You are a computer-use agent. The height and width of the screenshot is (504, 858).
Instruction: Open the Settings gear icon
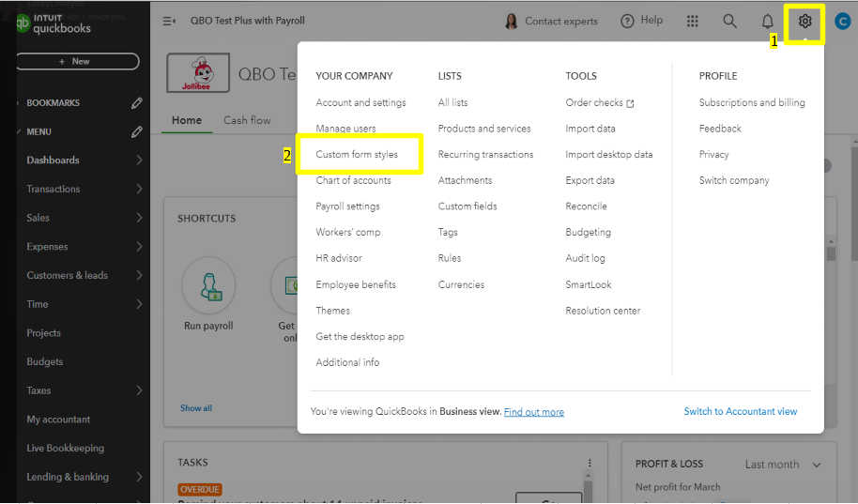(804, 21)
